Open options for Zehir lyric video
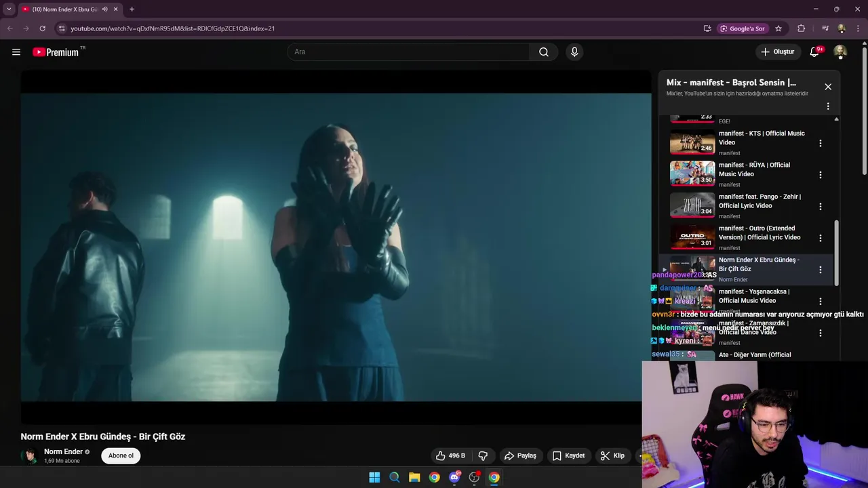 point(821,207)
